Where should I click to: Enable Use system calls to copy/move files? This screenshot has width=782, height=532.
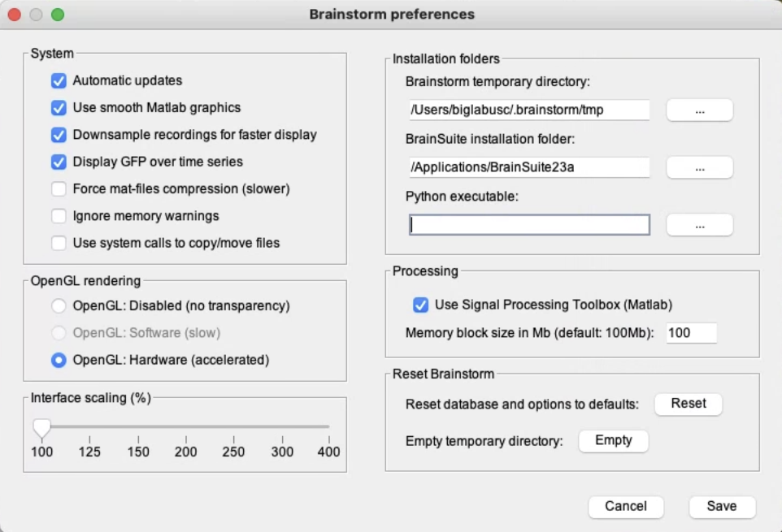click(x=59, y=243)
